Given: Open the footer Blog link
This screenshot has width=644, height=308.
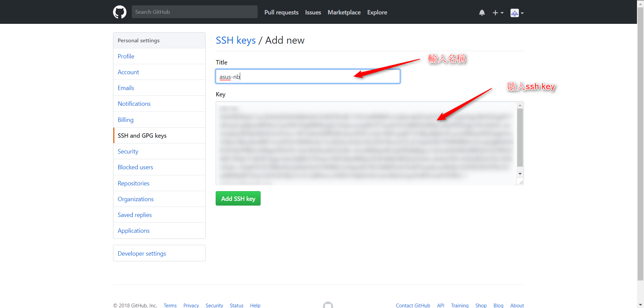Looking at the screenshot, I should click(498, 305).
